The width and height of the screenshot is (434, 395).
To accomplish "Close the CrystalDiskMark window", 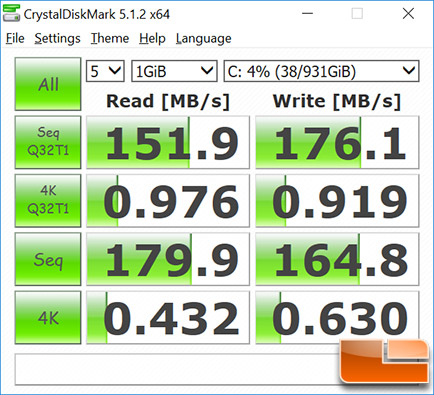I will [x=408, y=14].
